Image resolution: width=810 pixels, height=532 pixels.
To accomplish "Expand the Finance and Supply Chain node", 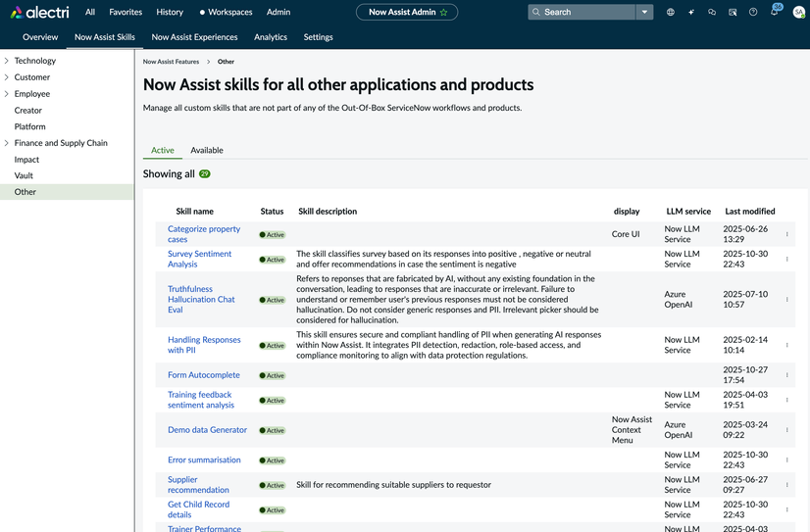I will click(7, 143).
